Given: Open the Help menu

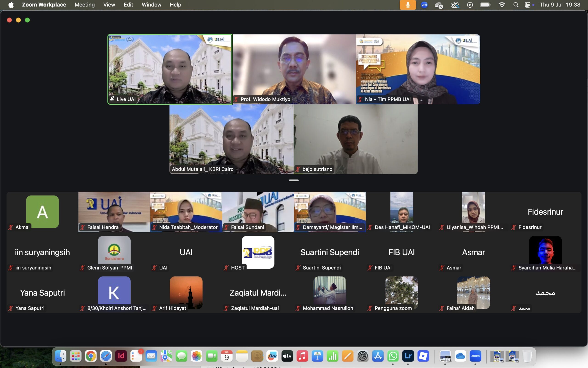Looking at the screenshot, I should (175, 5).
